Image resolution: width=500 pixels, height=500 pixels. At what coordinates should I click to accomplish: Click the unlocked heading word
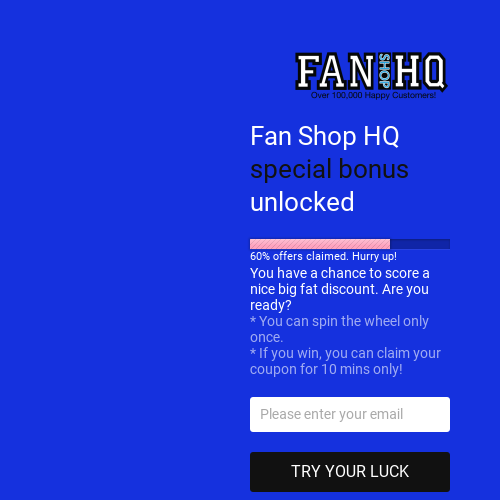302,202
